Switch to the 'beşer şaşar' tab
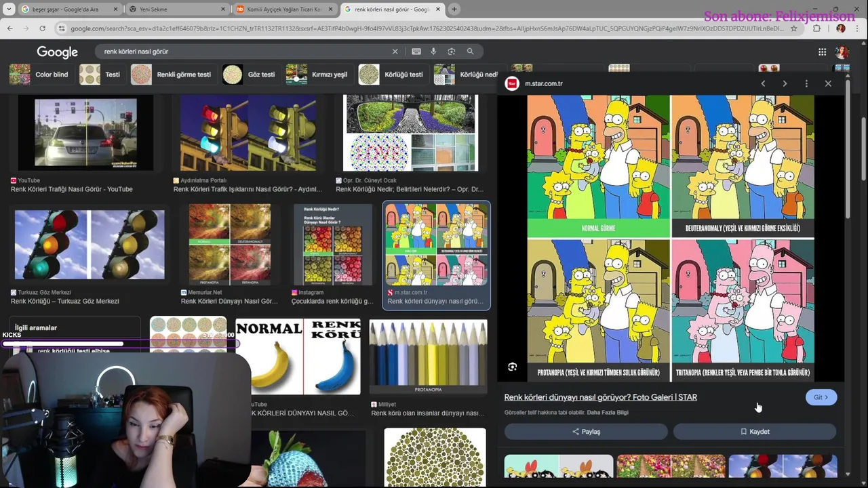 click(x=68, y=9)
